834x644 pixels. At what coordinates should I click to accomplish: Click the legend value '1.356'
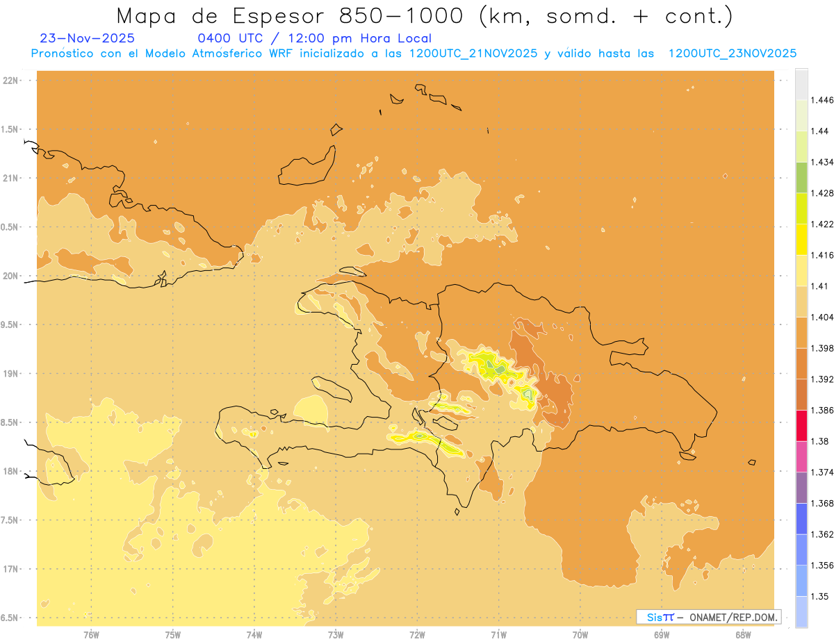pyautogui.click(x=823, y=565)
